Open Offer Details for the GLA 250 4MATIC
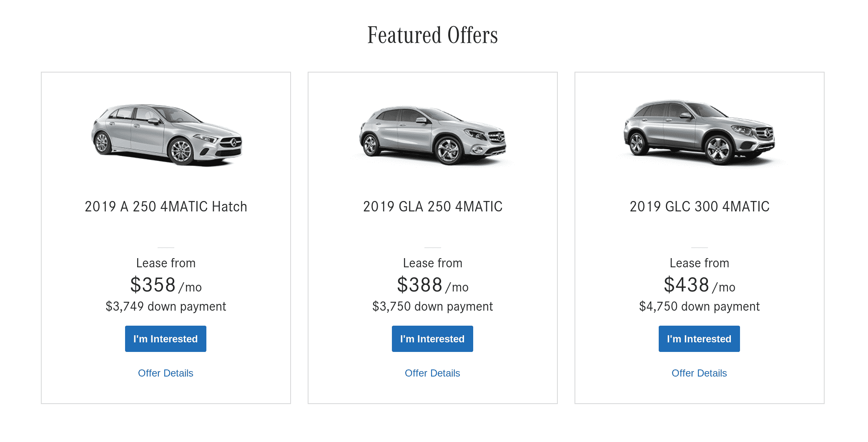 click(432, 373)
